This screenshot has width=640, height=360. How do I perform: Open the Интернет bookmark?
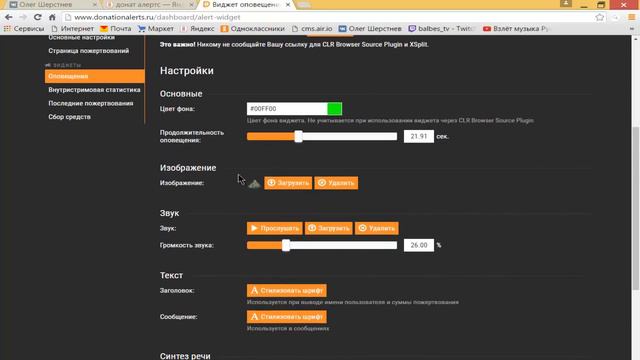tap(73, 29)
